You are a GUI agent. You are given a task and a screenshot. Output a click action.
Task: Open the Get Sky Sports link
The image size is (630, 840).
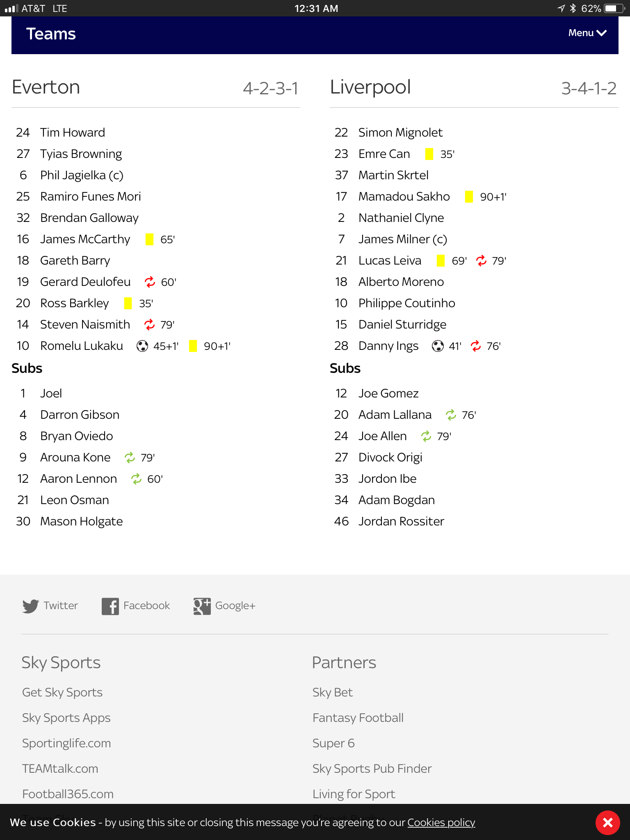62,692
